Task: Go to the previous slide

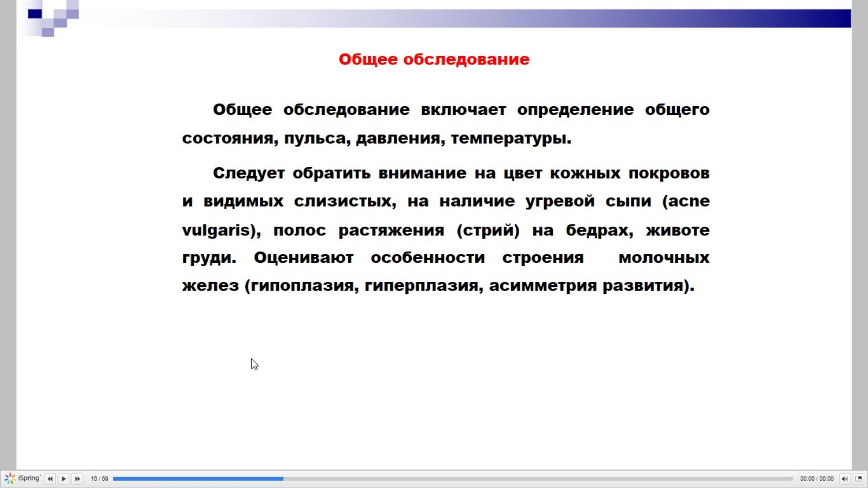Action: [50, 479]
